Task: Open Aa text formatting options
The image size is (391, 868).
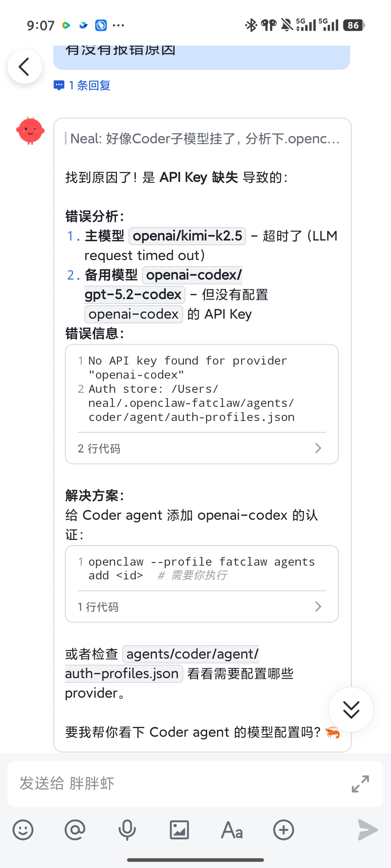Action: pyautogui.click(x=232, y=830)
